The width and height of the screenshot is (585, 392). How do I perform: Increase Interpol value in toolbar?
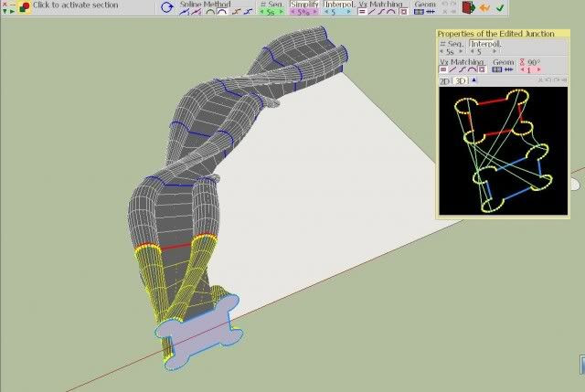(349, 12)
